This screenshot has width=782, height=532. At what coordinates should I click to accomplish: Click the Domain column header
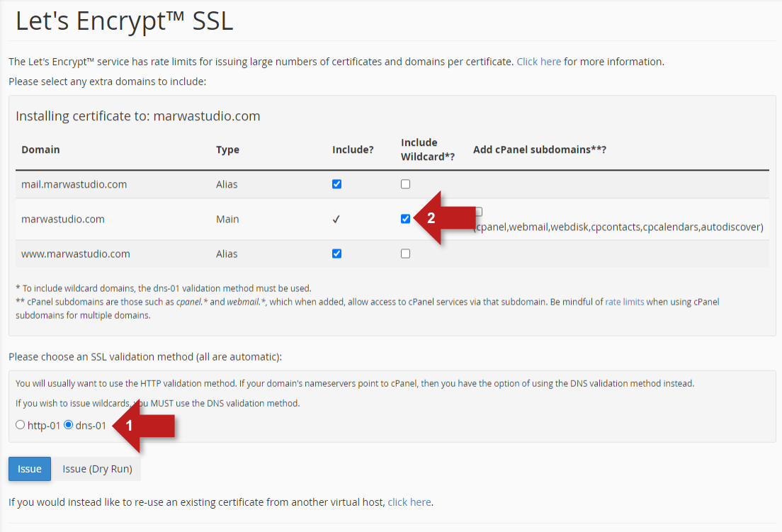point(40,149)
